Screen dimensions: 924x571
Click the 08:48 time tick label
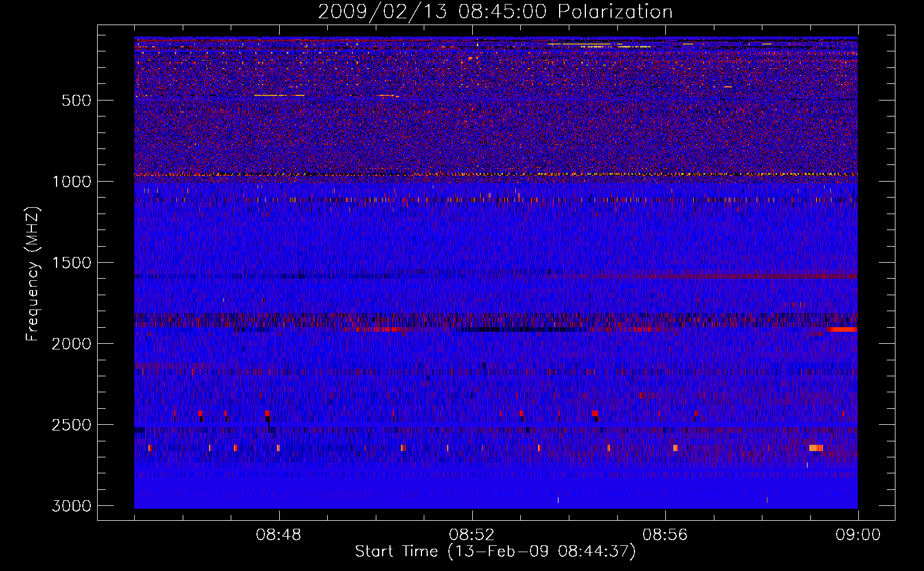[x=279, y=535]
